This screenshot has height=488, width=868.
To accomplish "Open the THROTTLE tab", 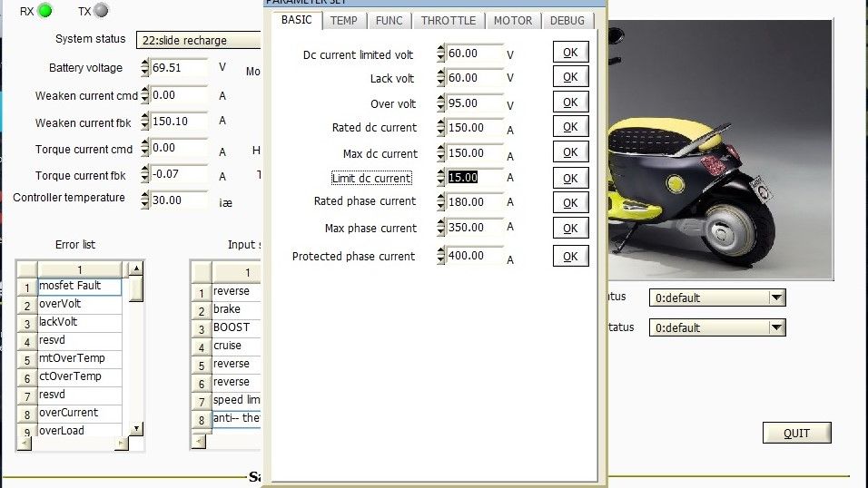I will coord(448,20).
